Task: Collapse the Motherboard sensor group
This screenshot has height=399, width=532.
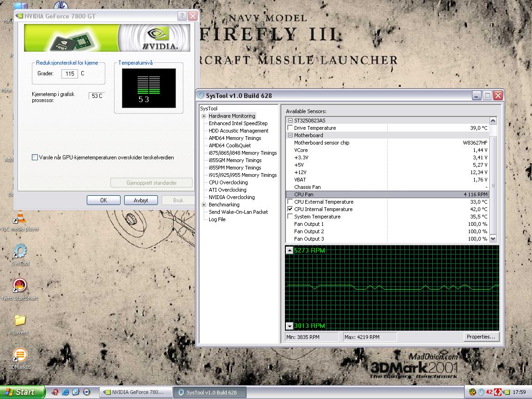Action: [290, 135]
